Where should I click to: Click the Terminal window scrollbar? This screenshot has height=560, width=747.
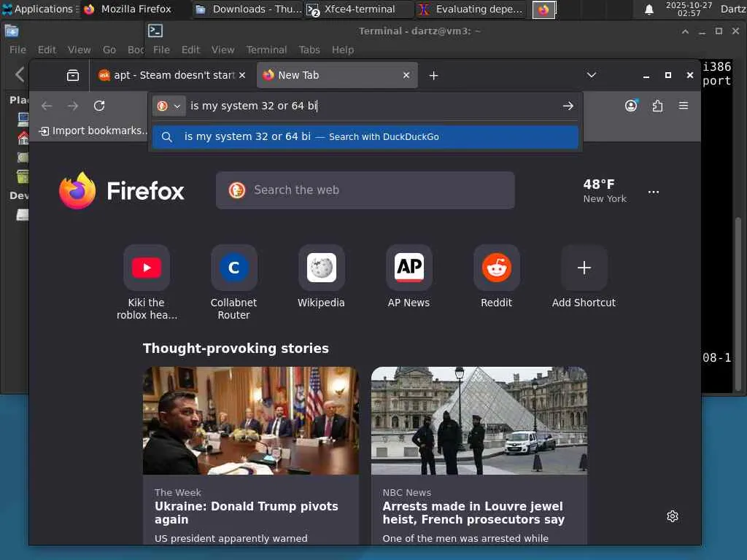pos(738,305)
